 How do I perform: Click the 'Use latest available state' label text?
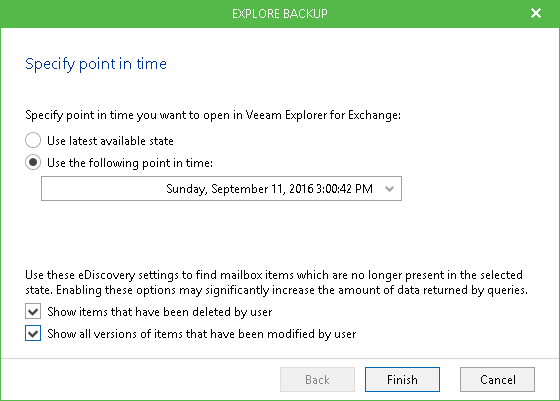110,141
